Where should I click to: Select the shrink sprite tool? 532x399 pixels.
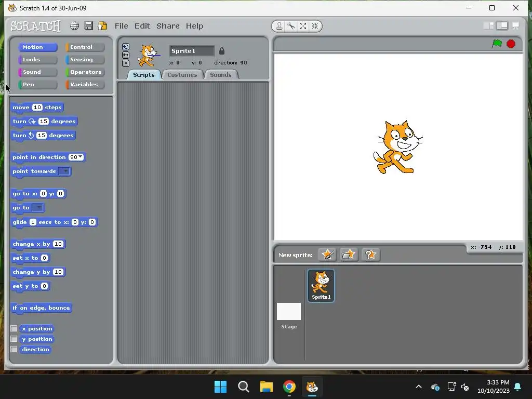click(315, 26)
